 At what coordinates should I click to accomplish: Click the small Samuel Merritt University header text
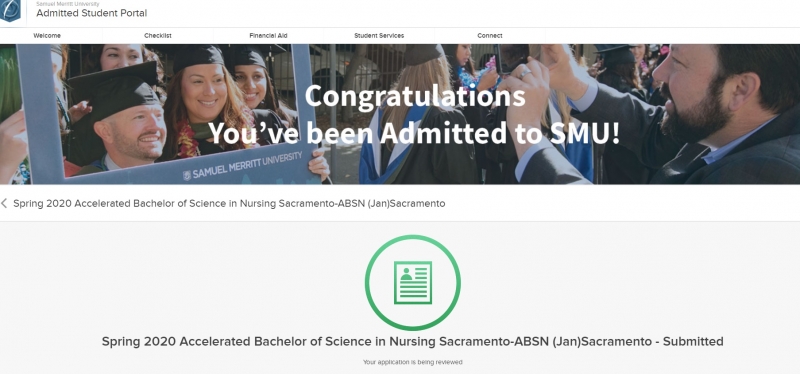[x=61, y=4]
